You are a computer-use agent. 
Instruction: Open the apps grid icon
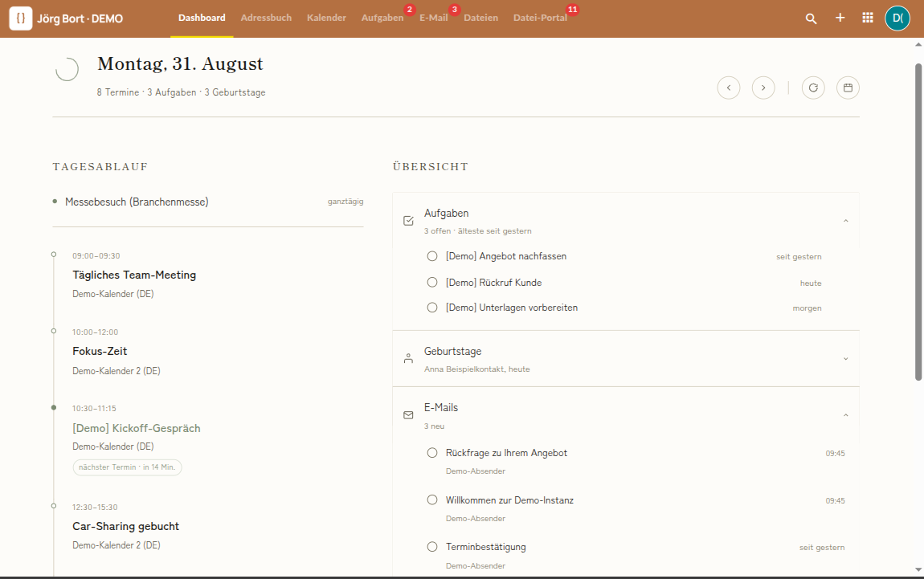[868, 18]
